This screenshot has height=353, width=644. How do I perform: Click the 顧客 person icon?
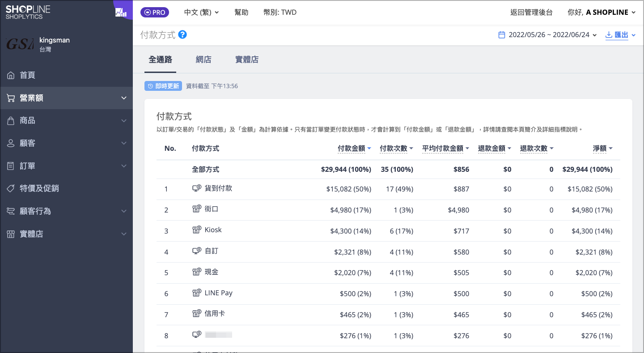[11, 143]
